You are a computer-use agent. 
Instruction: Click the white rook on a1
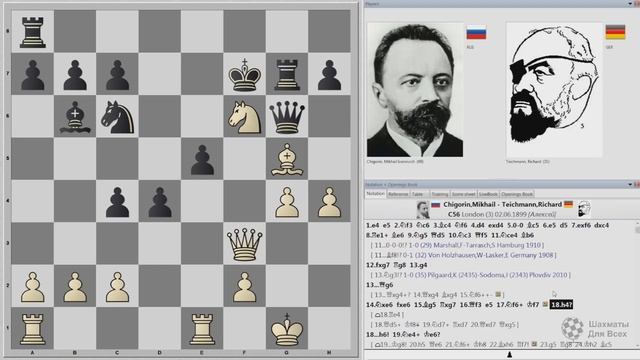pyautogui.click(x=33, y=329)
